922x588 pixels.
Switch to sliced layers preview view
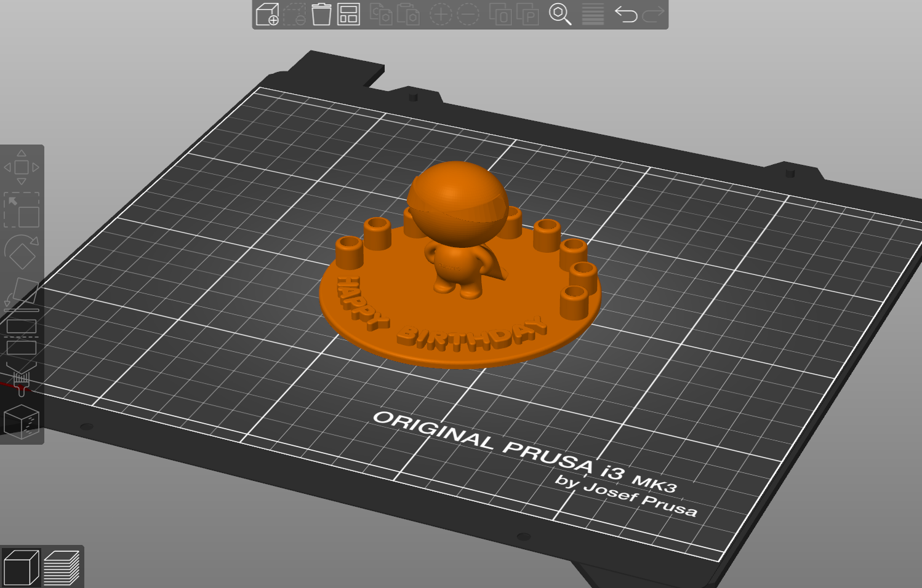[62, 567]
